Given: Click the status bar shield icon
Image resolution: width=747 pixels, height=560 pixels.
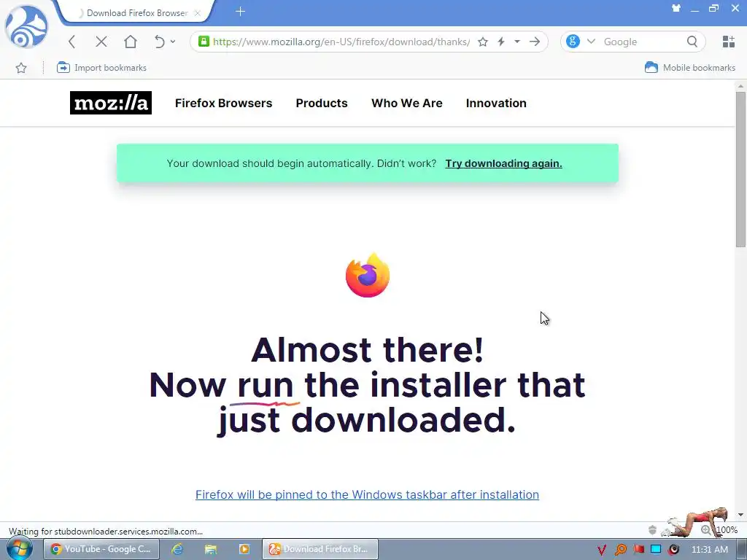Looking at the screenshot, I should click(653, 530).
